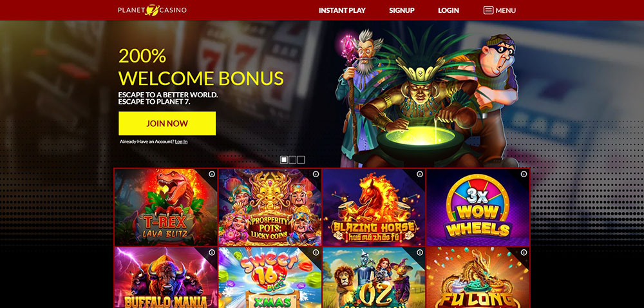Open info icon on 3x Wow Wheels tile
644x308 pixels.
click(524, 174)
